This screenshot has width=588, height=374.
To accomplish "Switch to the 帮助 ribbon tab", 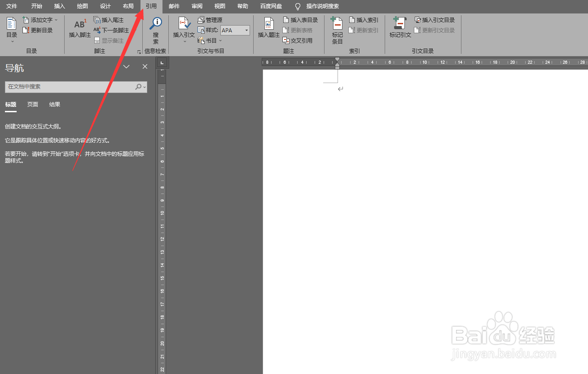I will pos(243,6).
